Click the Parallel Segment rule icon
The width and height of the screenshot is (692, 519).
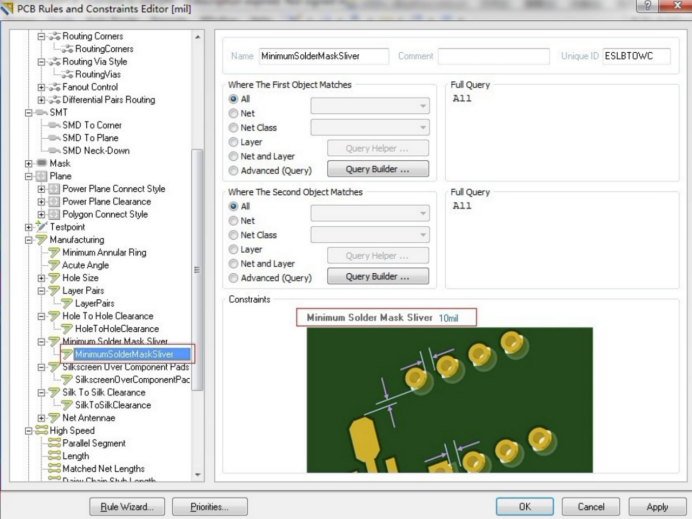point(54,443)
